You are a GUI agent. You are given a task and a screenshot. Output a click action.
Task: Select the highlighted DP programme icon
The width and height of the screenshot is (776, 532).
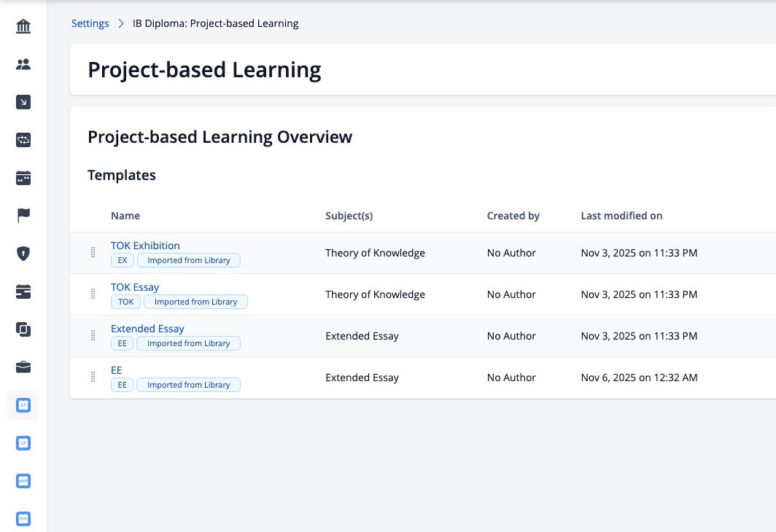23,405
